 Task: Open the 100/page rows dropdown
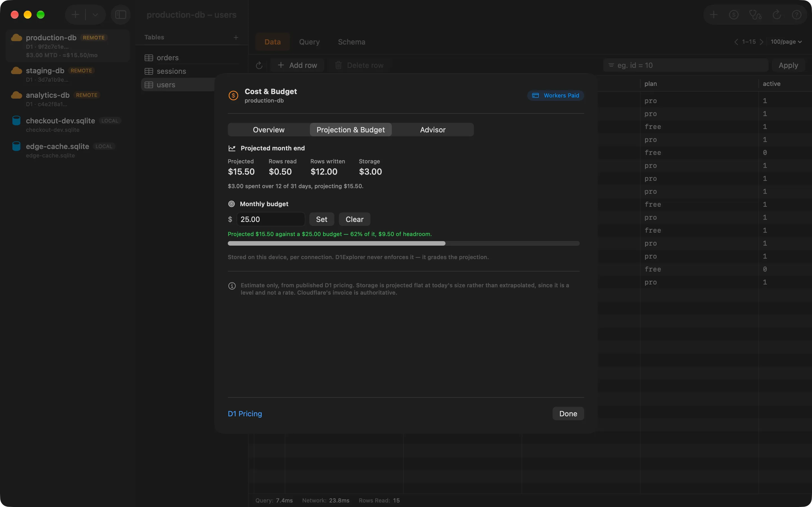click(786, 42)
